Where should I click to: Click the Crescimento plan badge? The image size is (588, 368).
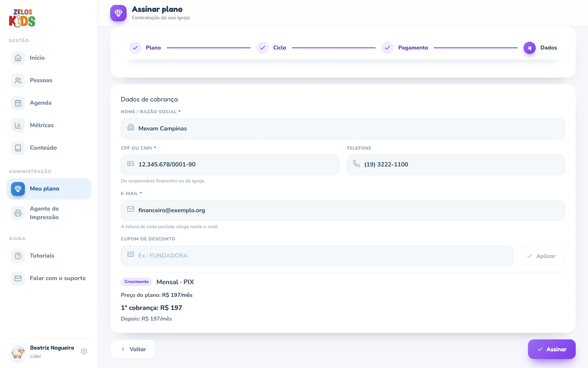click(x=137, y=282)
